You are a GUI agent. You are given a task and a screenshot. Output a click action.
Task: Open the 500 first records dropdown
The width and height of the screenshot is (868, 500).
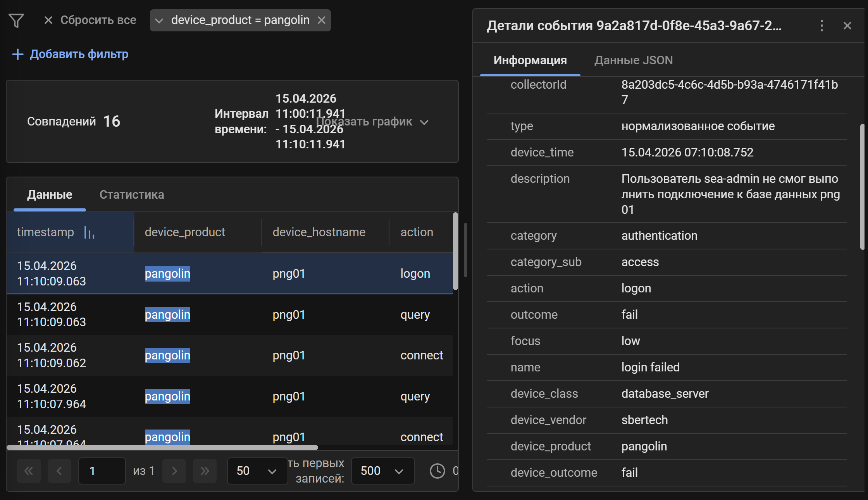pyautogui.click(x=382, y=471)
